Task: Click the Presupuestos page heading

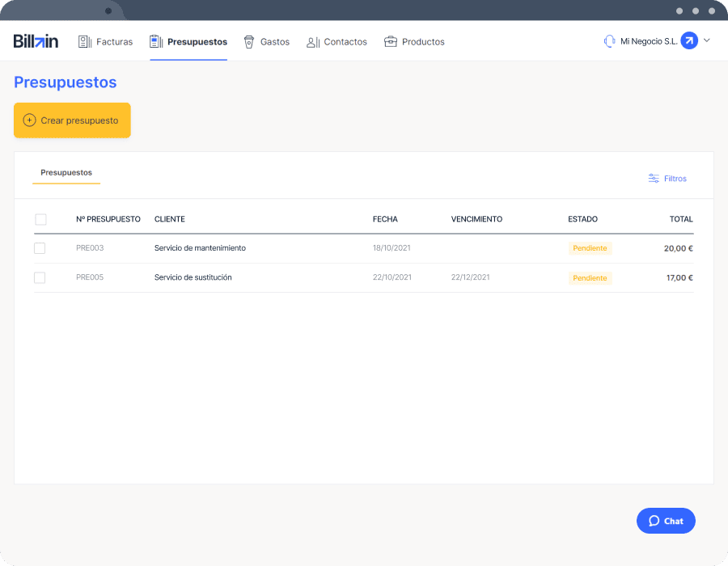Action: [65, 82]
